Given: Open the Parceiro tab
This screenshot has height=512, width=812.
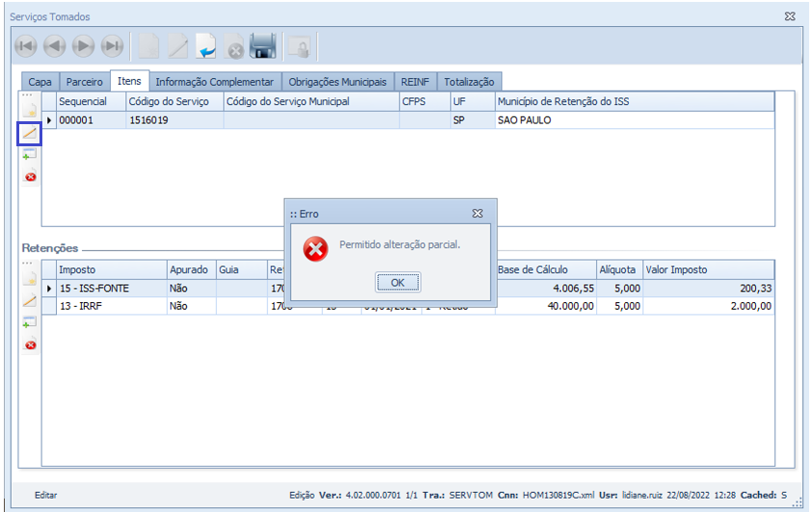Looking at the screenshot, I should pos(85,83).
